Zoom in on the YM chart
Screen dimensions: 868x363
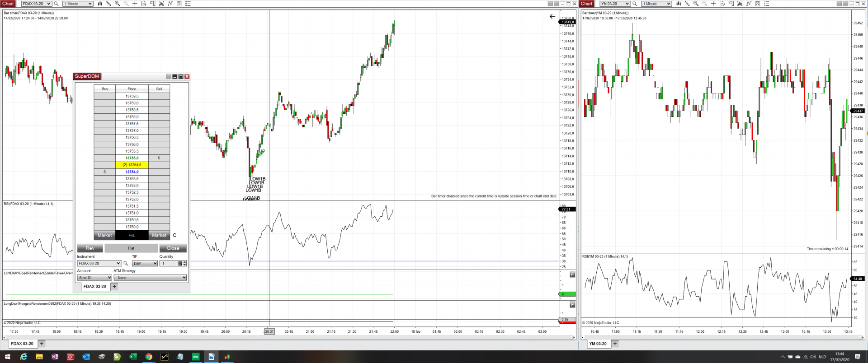point(696,4)
